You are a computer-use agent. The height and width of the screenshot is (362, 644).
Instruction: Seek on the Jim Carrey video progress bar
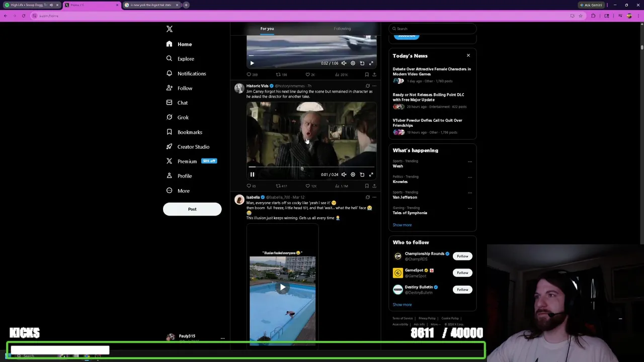point(311,167)
